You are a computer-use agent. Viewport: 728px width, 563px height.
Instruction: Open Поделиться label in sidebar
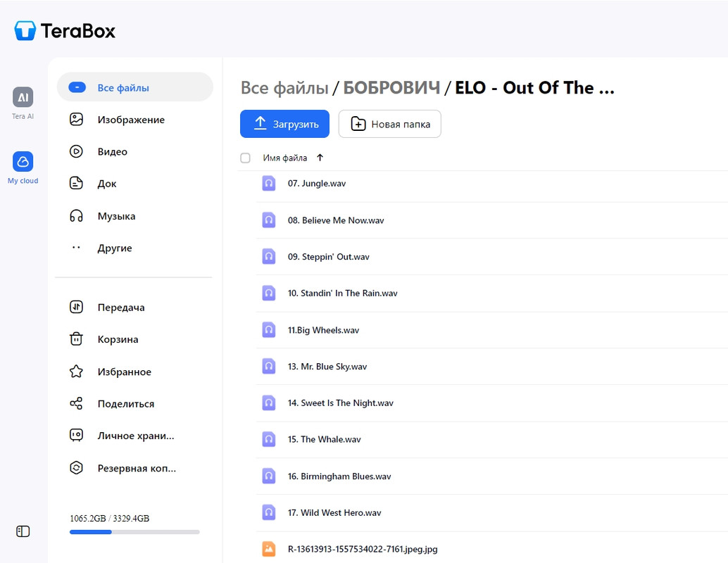(x=126, y=404)
